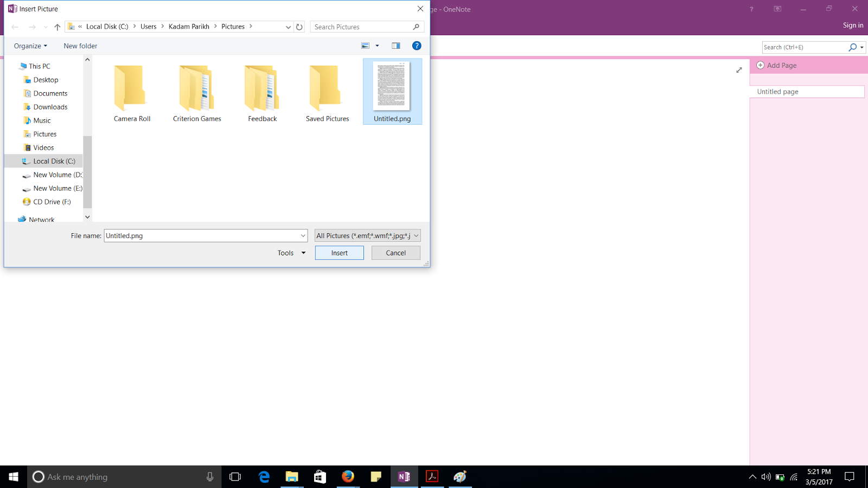Screen dimensions: 868x488
Task: Expand the Tools dropdown
Action: pos(291,253)
